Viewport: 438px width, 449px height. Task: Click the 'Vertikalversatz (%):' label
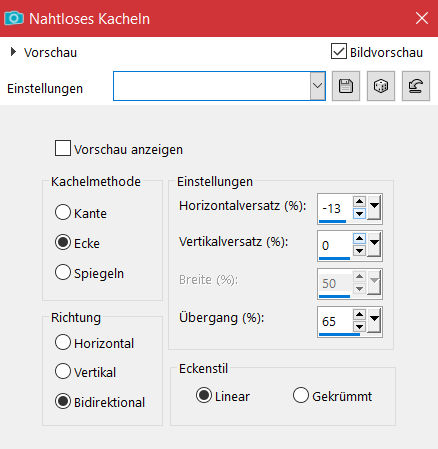pos(233,242)
